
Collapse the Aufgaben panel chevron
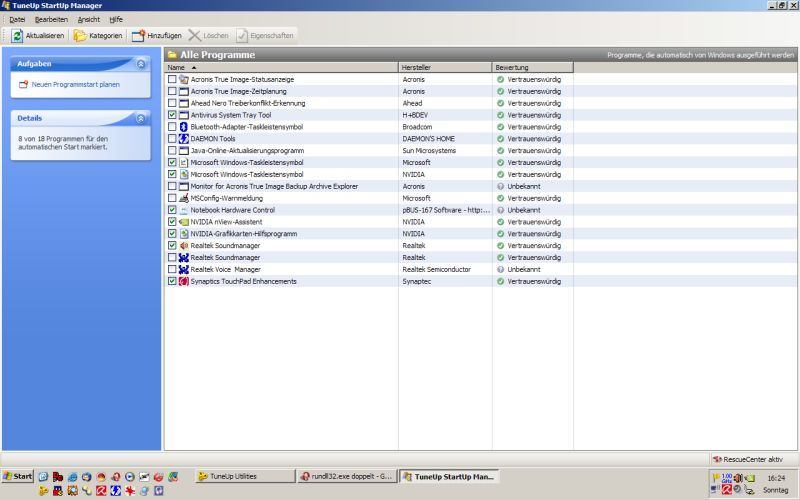click(141, 64)
